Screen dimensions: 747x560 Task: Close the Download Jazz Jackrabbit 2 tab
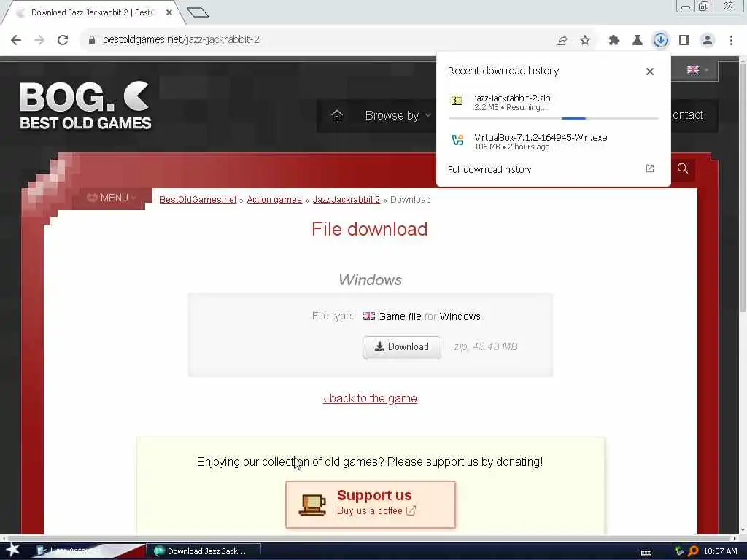(x=169, y=13)
